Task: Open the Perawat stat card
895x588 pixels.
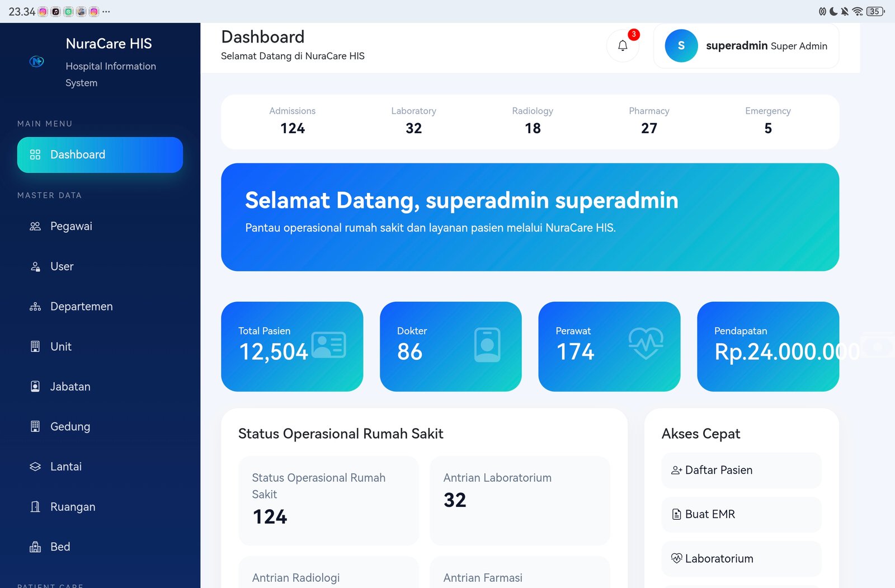Action: [609, 346]
